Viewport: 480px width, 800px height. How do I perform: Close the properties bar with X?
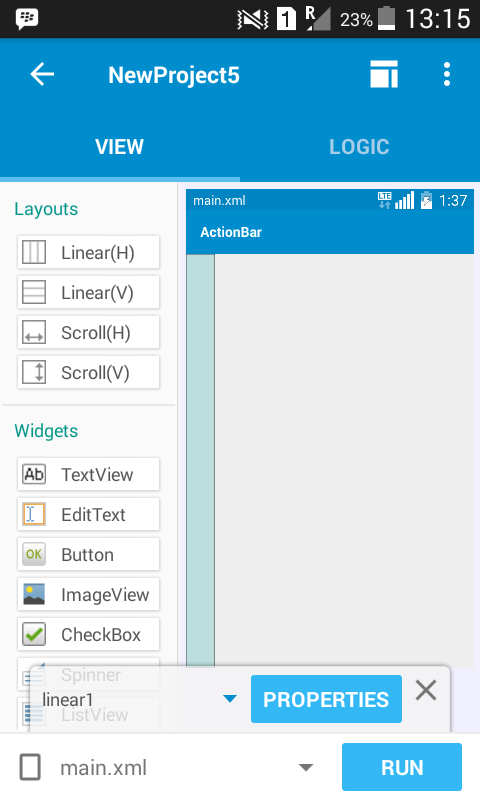point(426,691)
